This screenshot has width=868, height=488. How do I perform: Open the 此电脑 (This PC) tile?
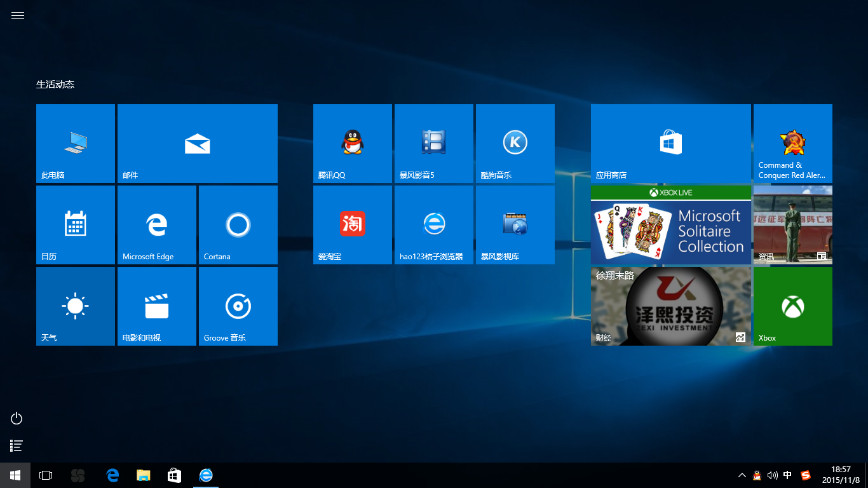pos(76,144)
